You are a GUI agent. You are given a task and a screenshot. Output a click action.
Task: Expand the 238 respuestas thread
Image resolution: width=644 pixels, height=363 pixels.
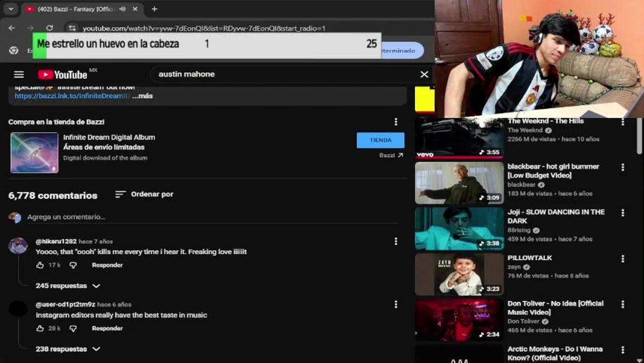pyautogui.click(x=68, y=349)
